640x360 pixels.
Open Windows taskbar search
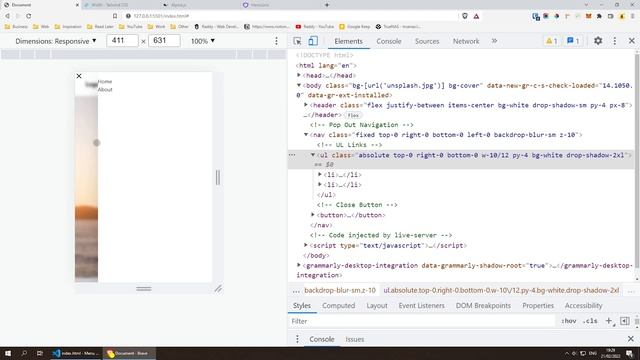pyautogui.click(x=24, y=353)
